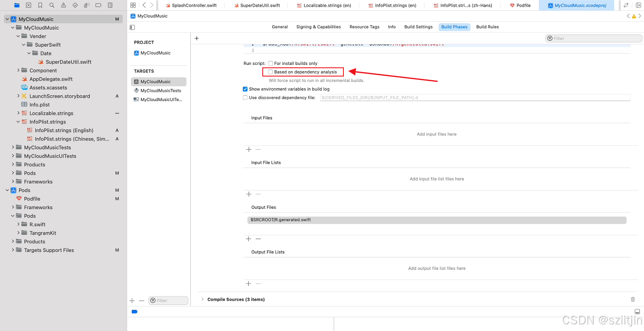Open AppDelegate.swift in the navigator

[51, 79]
